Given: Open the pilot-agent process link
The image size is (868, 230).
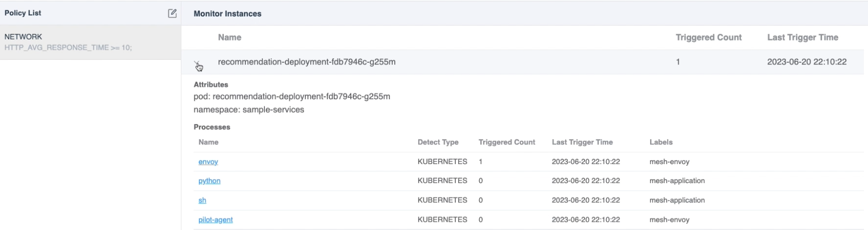Looking at the screenshot, I should [x=215, y=220].
